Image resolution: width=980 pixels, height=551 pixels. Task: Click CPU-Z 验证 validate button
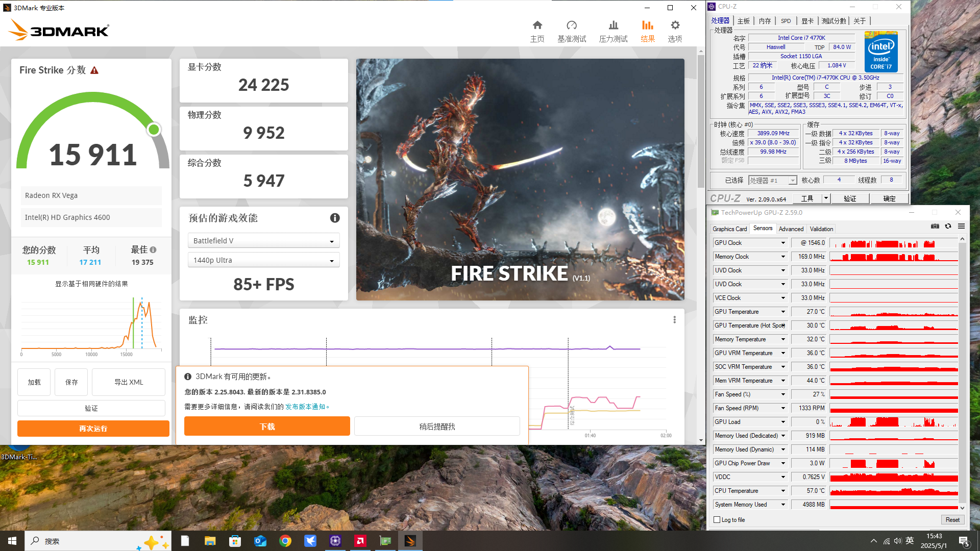pos(850,198)
